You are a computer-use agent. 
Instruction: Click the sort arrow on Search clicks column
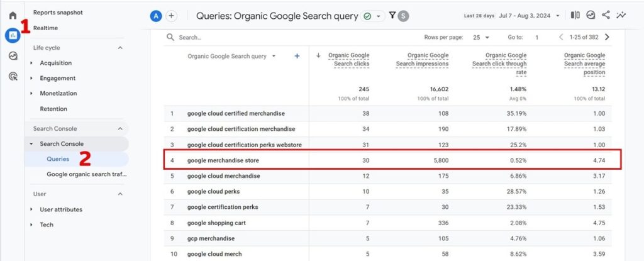(318, 55)
